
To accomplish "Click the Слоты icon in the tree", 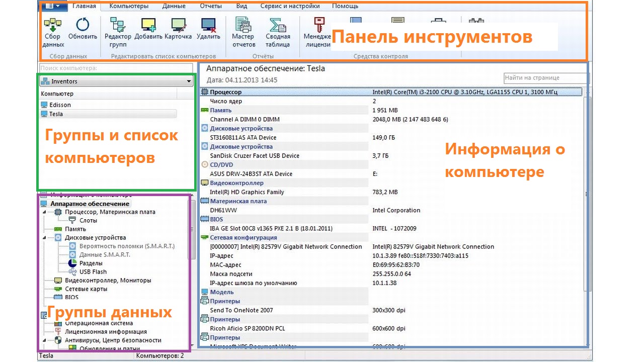I will click(x=72, y=220).
